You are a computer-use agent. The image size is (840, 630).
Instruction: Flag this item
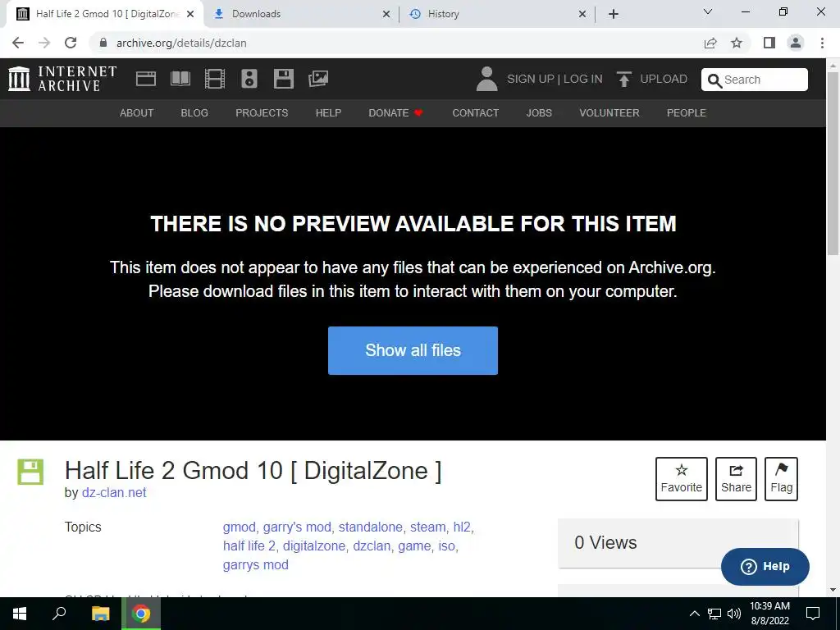pos(781,479)
